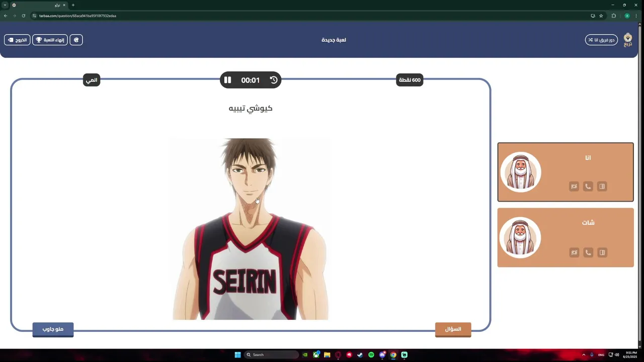Click the 00:01 timer readout
Viewport: 644px width, 362px height.
click(250, 80)
